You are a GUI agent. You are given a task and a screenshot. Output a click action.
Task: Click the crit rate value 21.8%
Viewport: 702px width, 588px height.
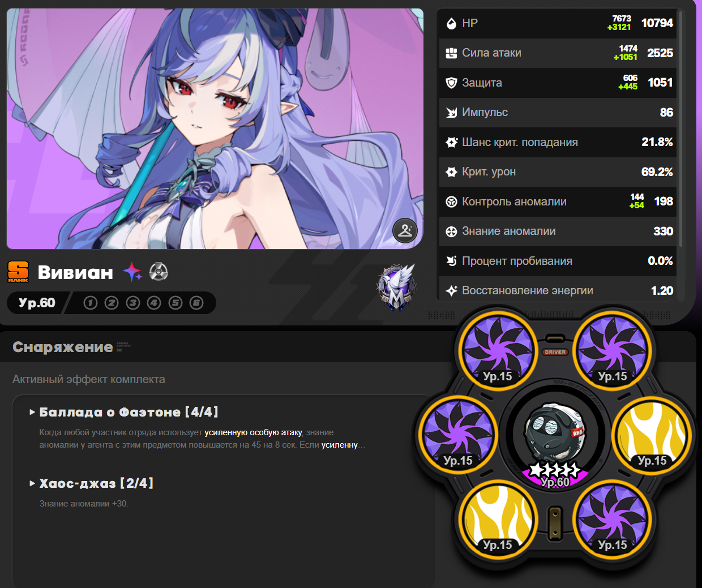click(657, 142)
